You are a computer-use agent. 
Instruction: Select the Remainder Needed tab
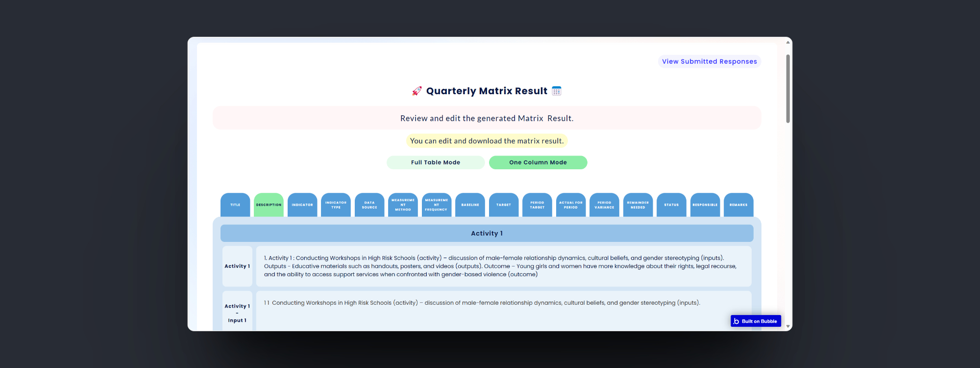(x=637, y=205)
